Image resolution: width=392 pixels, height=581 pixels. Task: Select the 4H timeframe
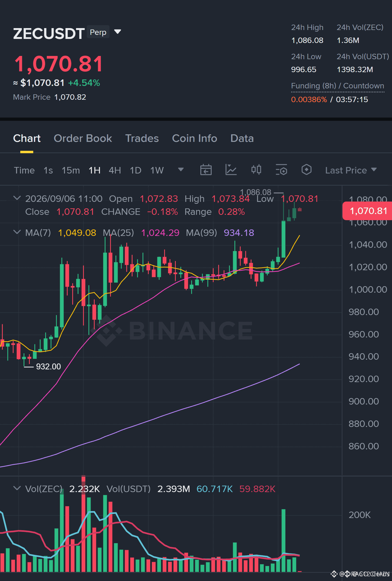(115, 170)
